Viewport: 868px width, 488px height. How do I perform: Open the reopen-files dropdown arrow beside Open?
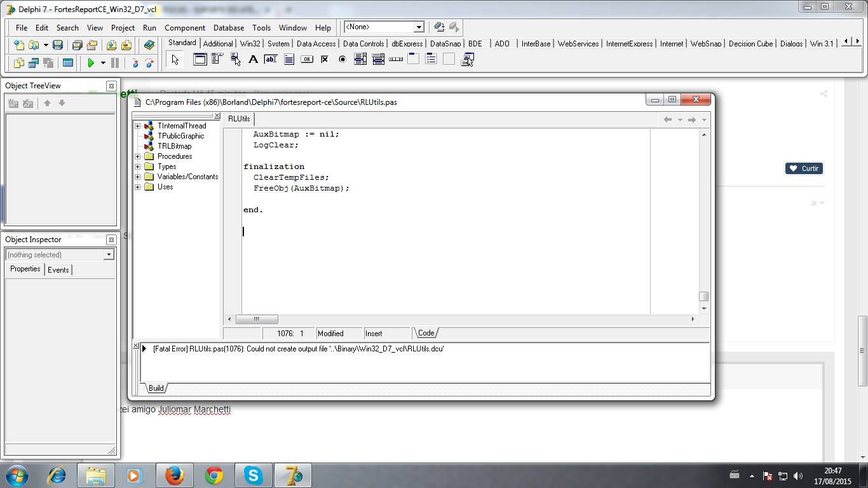coord(46,45)
